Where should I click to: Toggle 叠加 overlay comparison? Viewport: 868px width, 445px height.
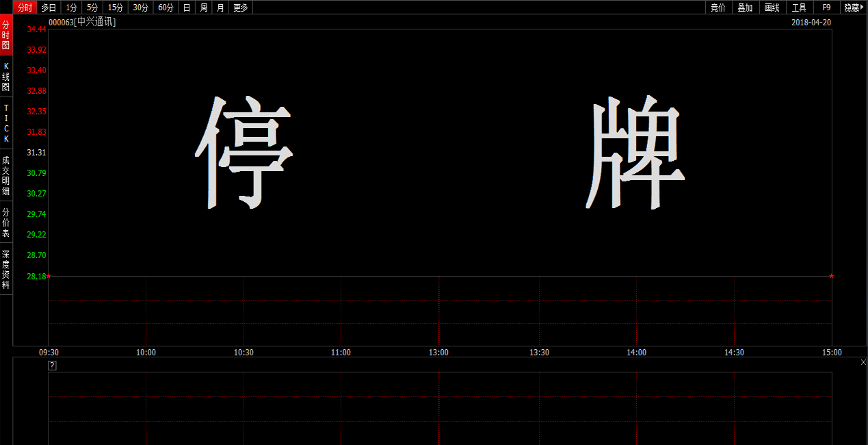coord(745,8)
